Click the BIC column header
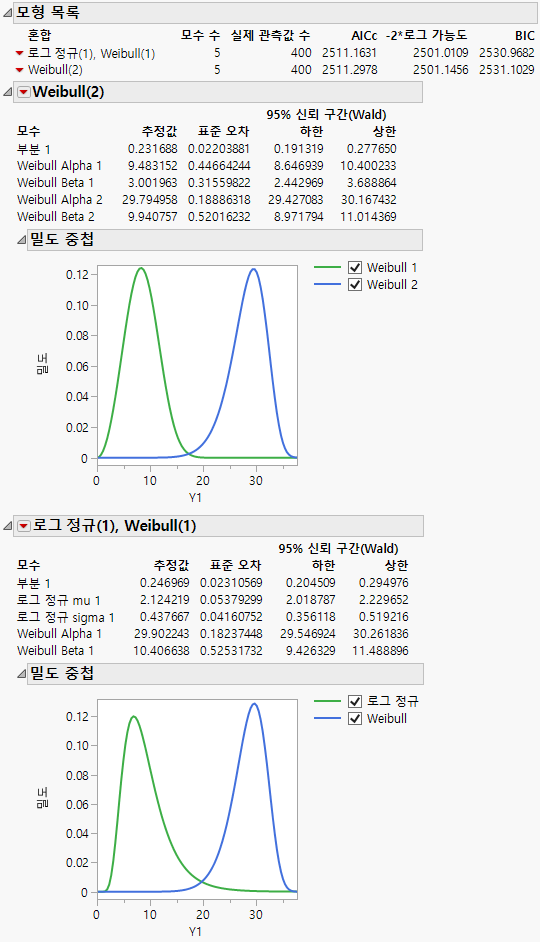540x942 pixels. point(524,36)
